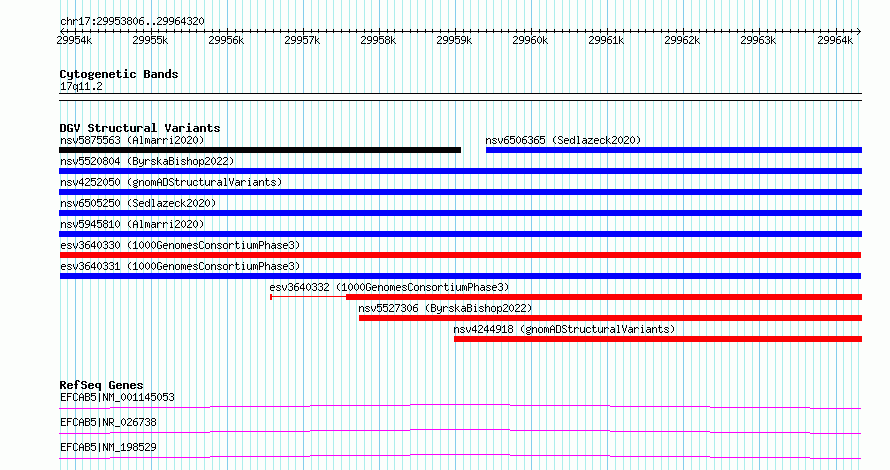Open variant nsv6505250 (Sedlazeck2020) label
890x470 pixels.
pyautogui.click(x=138, y=203)
